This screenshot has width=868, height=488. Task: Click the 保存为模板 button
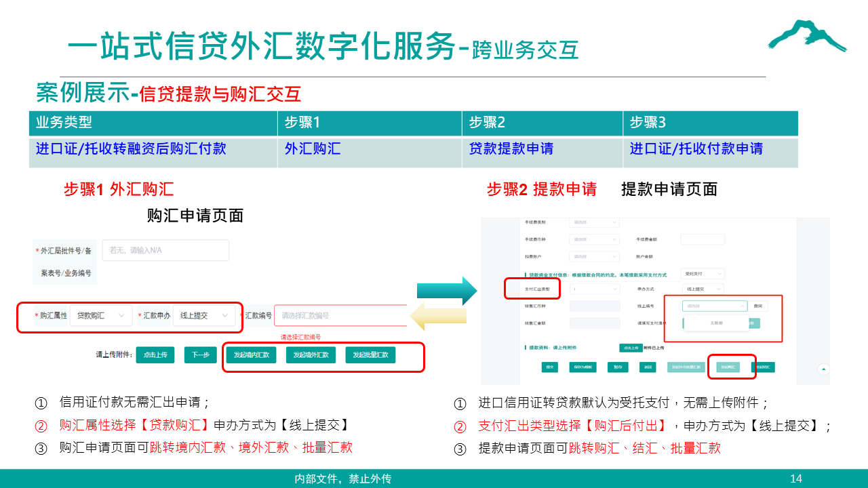point(583,367)
